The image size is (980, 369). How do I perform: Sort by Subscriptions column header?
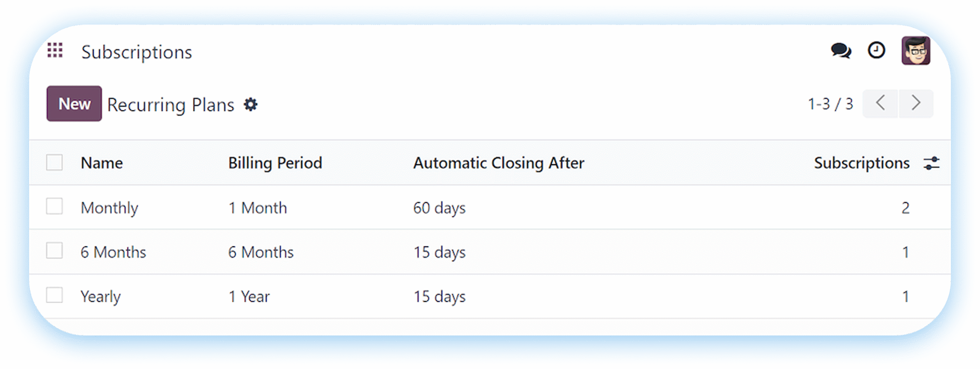(861, 163)
